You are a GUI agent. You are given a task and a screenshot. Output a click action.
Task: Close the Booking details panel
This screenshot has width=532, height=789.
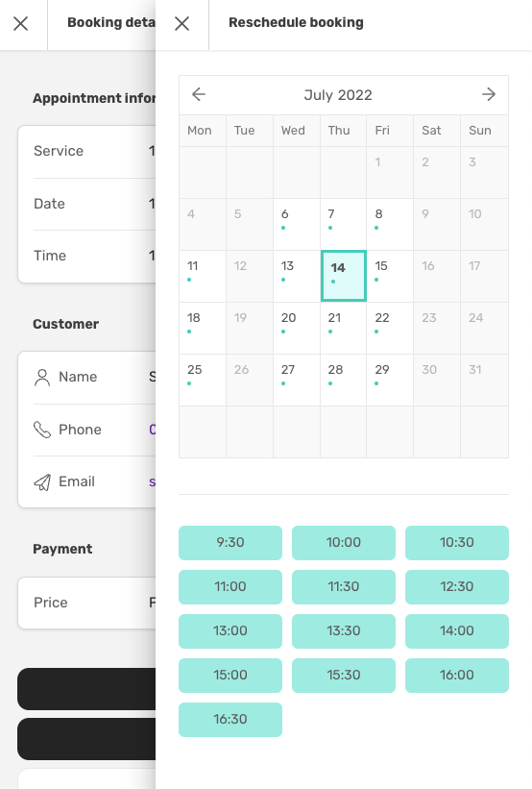click(x=20, y=23)
